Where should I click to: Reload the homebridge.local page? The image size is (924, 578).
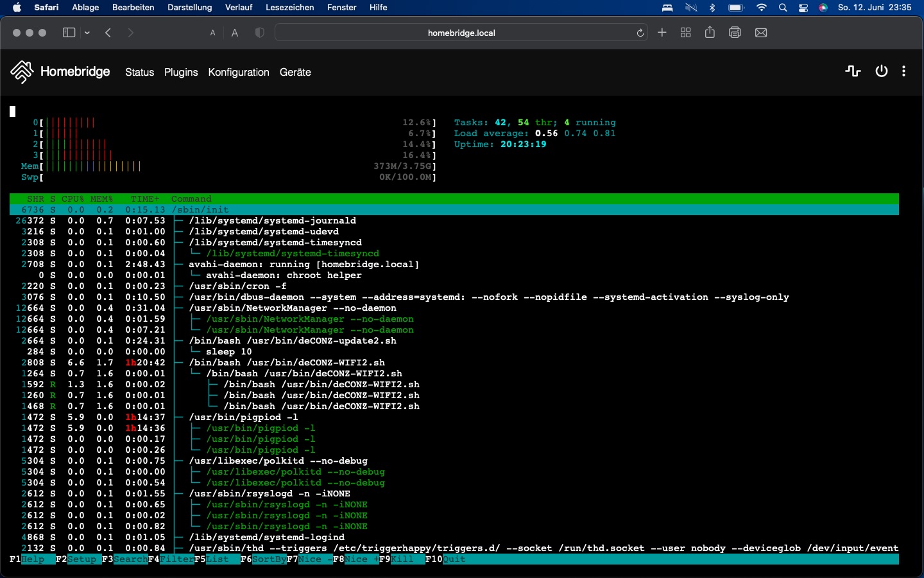[640, 33]
